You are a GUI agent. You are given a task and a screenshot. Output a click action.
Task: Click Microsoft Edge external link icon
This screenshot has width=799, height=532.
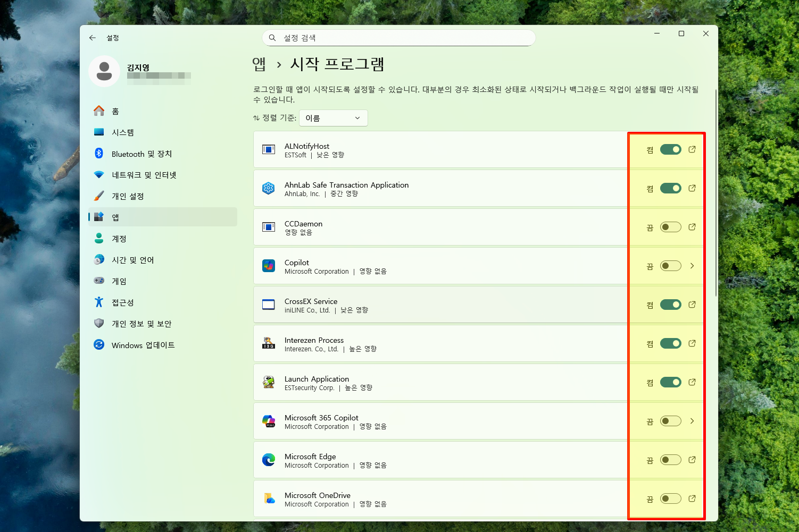(x=692, y=460)
